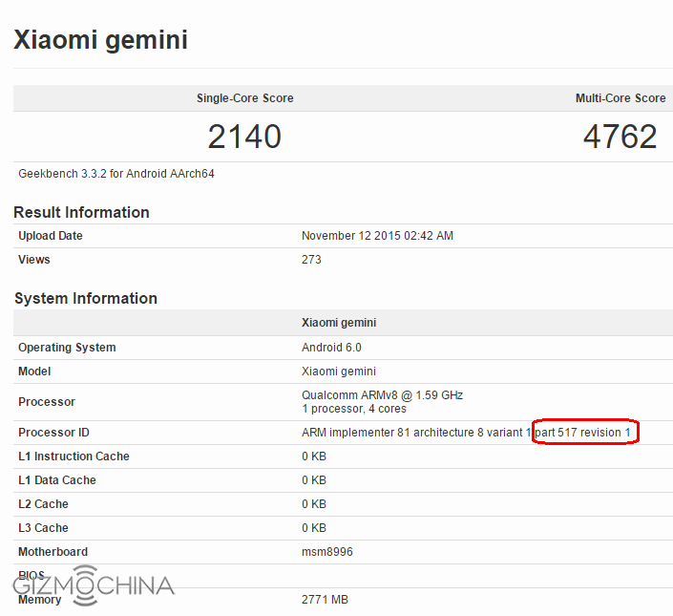This screenshot has height=616, width=673.
Task: Select '0 KB' in L1 Instruction Cache row
Action: point(314,457)
